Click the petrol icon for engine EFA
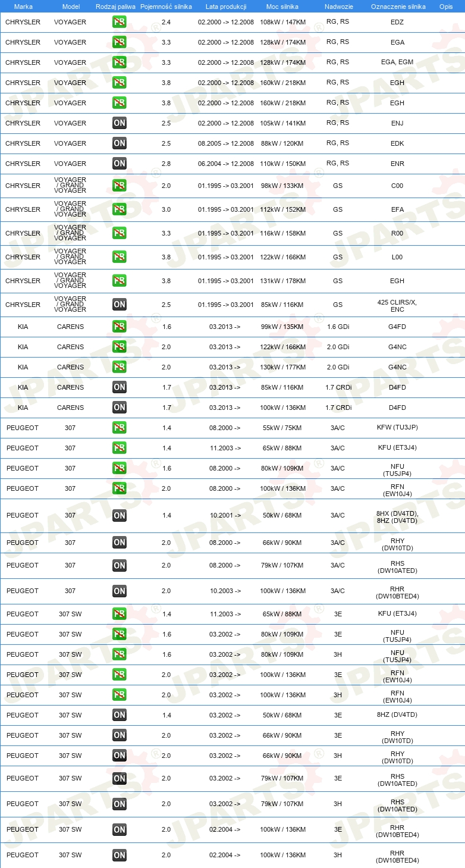465x868 pixels. point(120,209)
